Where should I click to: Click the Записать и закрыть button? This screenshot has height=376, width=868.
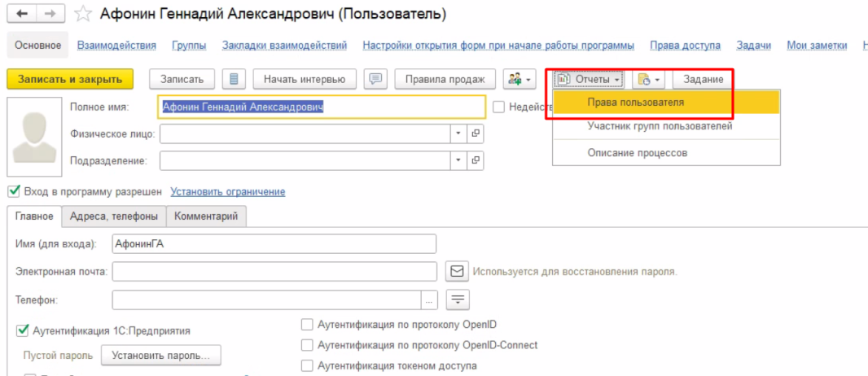[70, 79]
